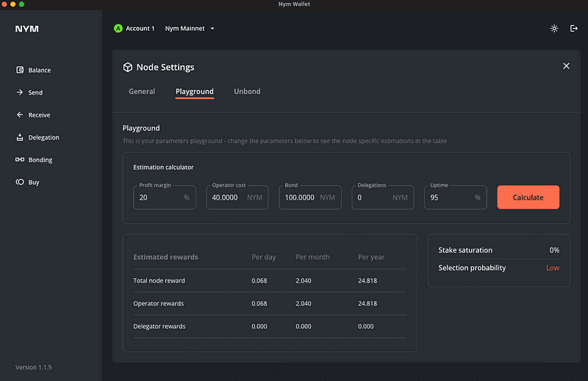Click the Send arrow icon
Screen dimensions: 588x381
20,92
